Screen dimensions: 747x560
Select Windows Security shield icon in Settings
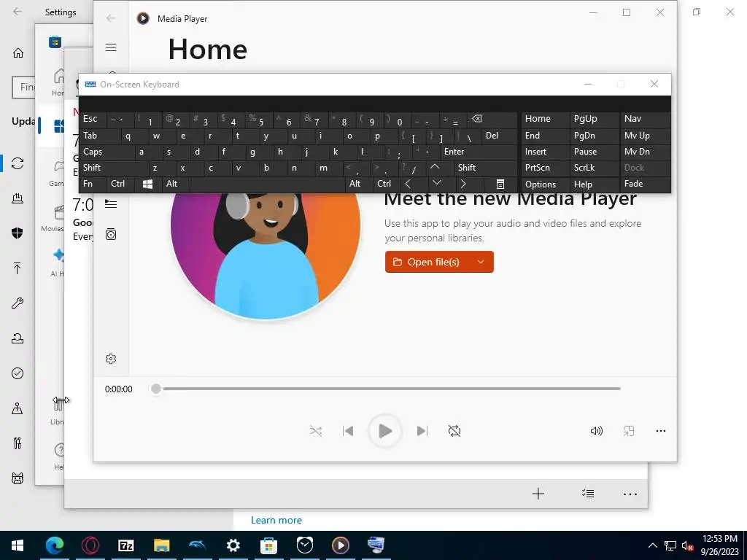tap(18, 233)
